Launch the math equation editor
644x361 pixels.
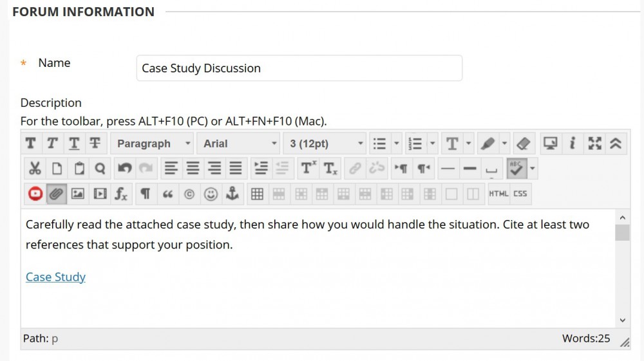coord(121,194)
